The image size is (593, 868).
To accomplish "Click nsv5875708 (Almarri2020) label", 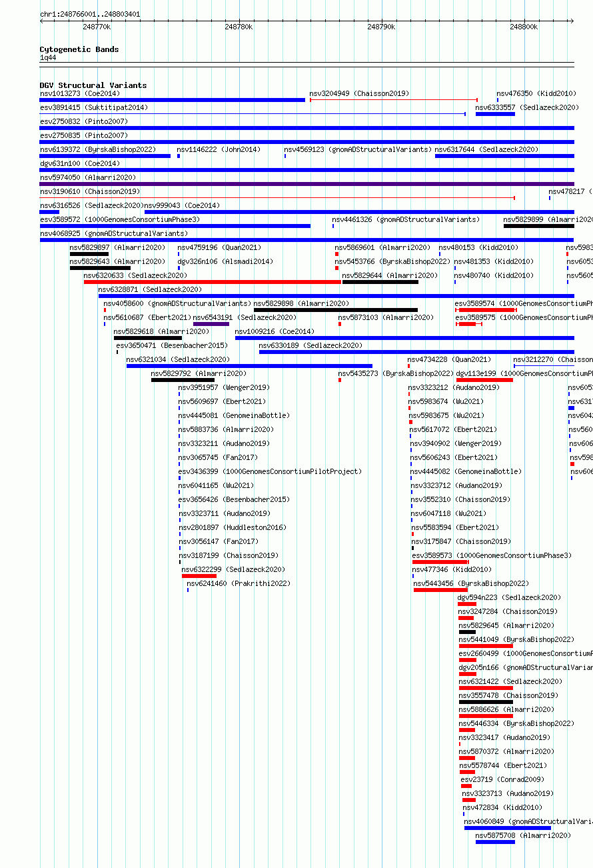I will 523,835.
